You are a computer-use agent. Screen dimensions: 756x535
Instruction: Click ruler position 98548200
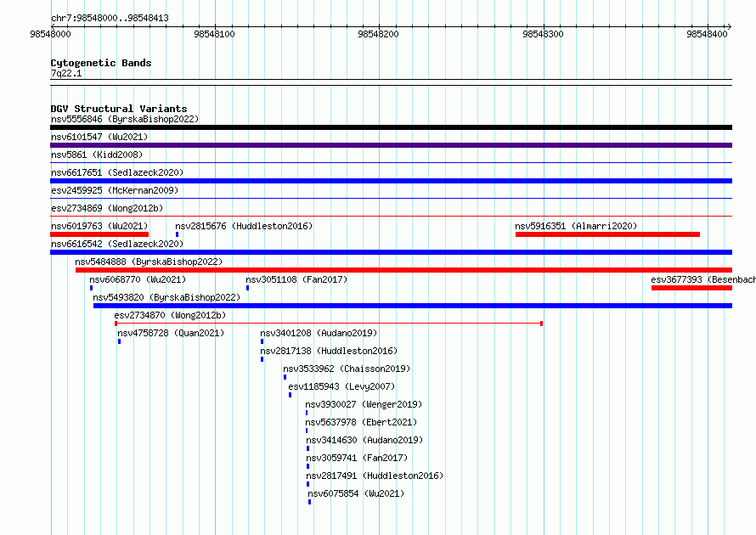point(379,34)
